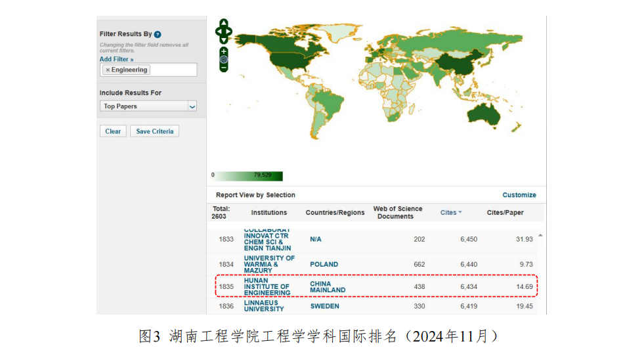The width and height of the screenshot is (644, 354).
Task: Click the 6,434 cites value
Action: (x=469, y=286)
